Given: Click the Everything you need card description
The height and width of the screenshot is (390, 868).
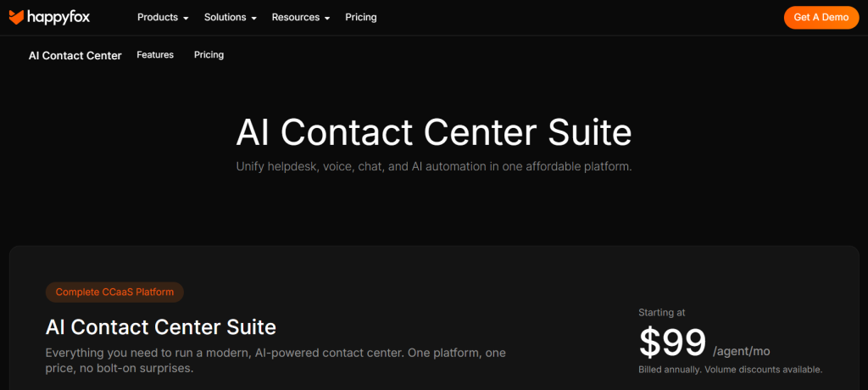Looking at the screenshot, I should [x=275, y=360].
